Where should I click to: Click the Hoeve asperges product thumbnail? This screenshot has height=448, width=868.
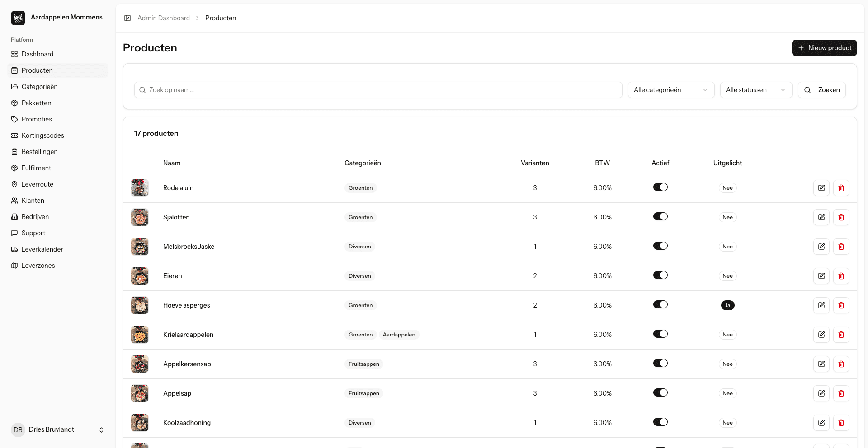click(140, 305)
